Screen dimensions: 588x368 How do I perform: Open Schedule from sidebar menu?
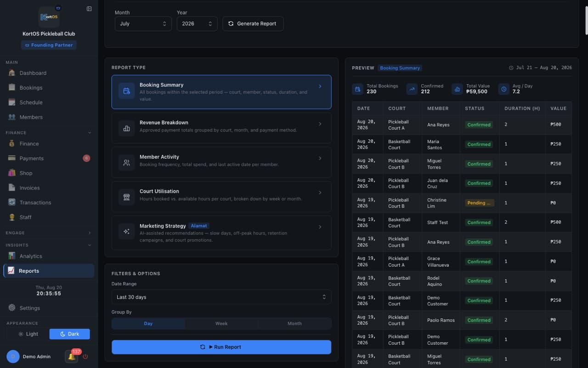point(49,102)
